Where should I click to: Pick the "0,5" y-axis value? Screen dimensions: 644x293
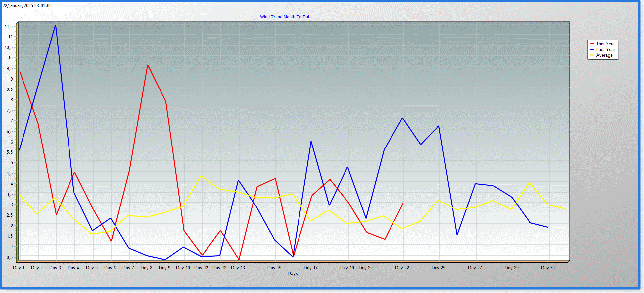[x=10, y=257]
